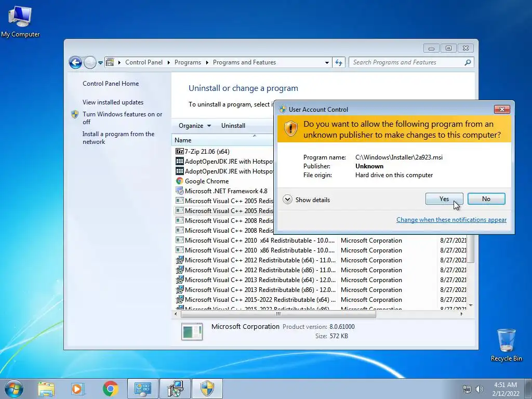Screen dimensions: 532x399
Task: Expand the address bar history dropdown
Action: (x=327, y=62)
